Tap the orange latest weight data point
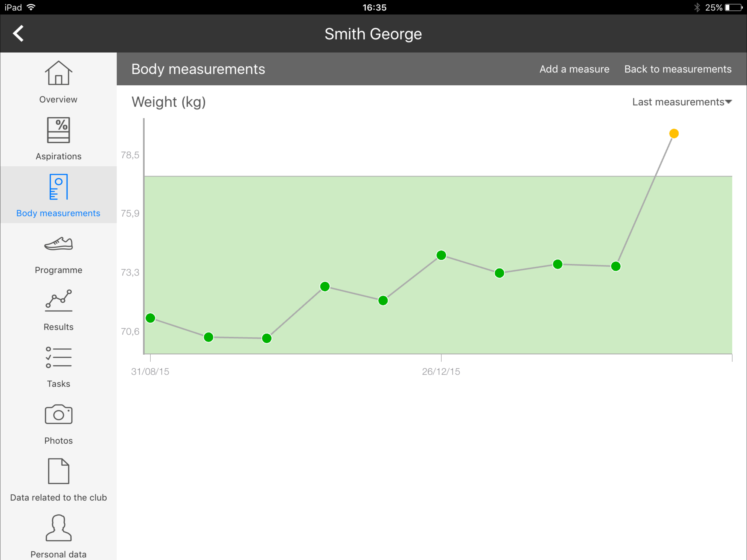The width and height of the screenshot is (747, 560). tap(674, 133)
